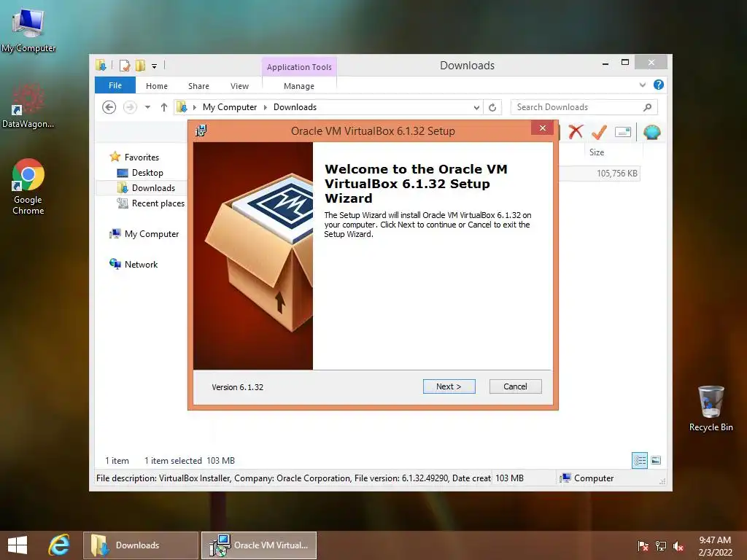Go up one folder level
Image resolution: width=747 pixels, height=560 pixels.
pos(164,107)
